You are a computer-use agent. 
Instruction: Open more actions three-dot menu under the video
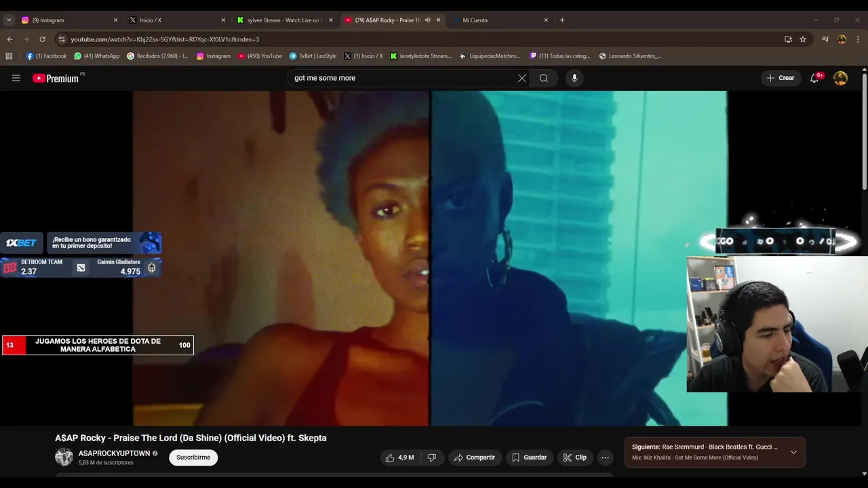click(606, 457)
